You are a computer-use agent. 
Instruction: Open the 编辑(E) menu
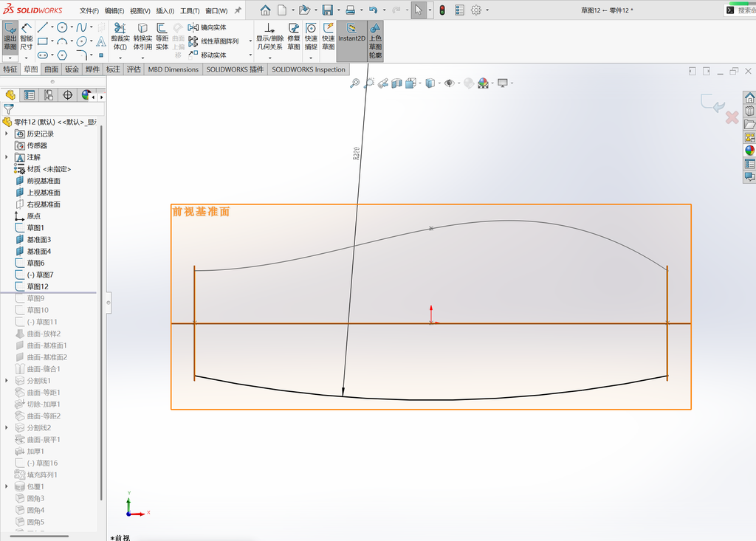(x=114, y=10)
